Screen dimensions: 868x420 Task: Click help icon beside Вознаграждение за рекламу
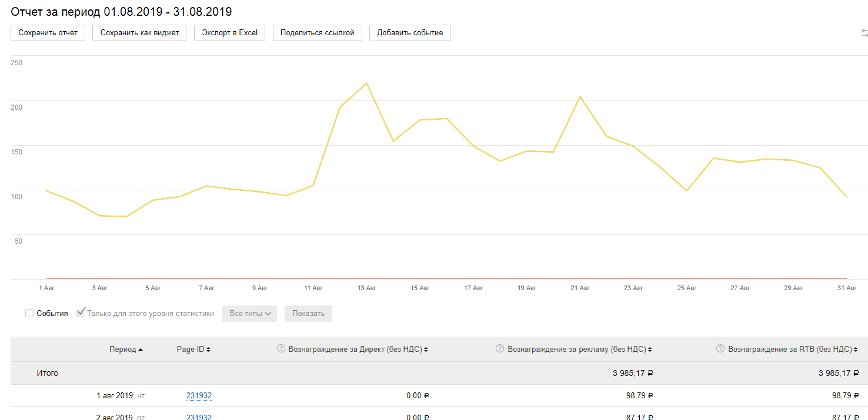(x=499, y=349)
